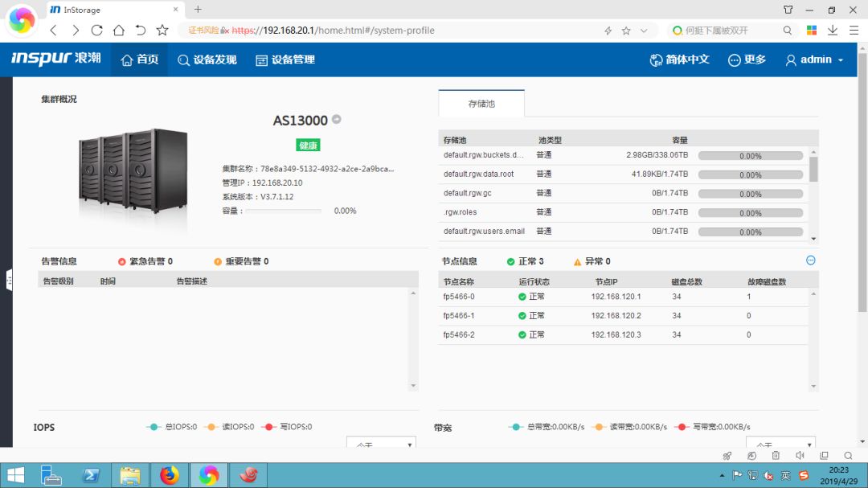Click address bar favorite star
This screenshot has height=488, width=868.
pyautogui.click(x=626, y=31)
